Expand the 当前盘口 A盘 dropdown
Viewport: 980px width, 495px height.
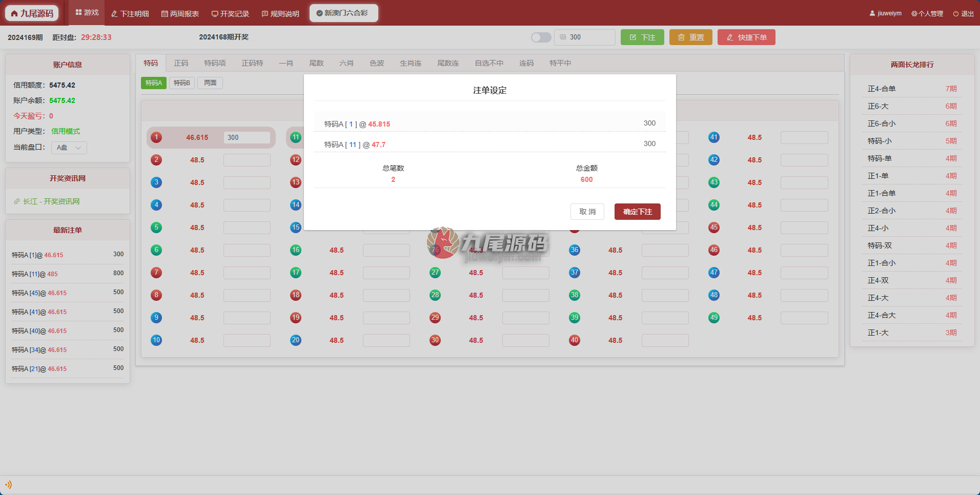(69, 148)
